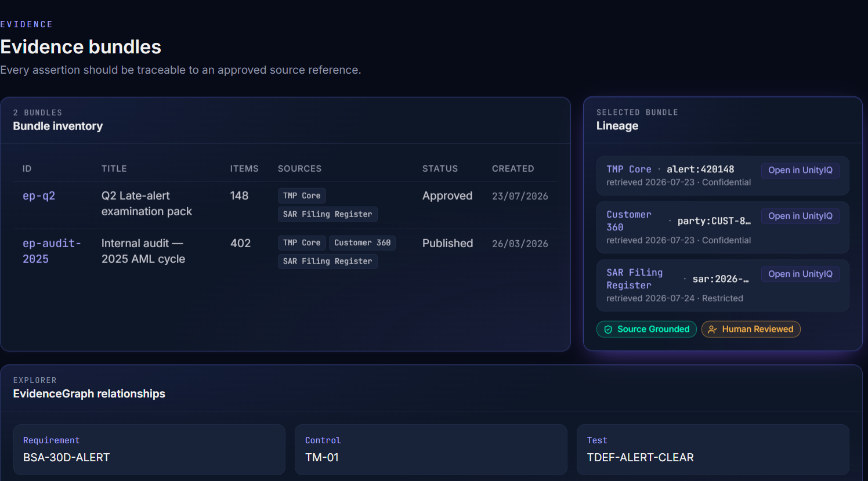Select the Q2 Late-alert examination pack title
Image resolution: width=868 pixels, height=481 pixels.
pyautogui.click(x=147, y=204)
